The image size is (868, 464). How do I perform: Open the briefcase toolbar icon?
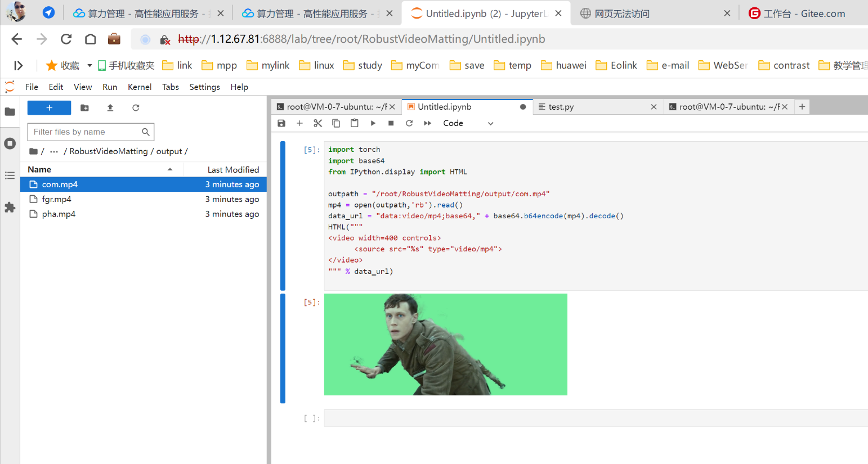coord(114,39)
